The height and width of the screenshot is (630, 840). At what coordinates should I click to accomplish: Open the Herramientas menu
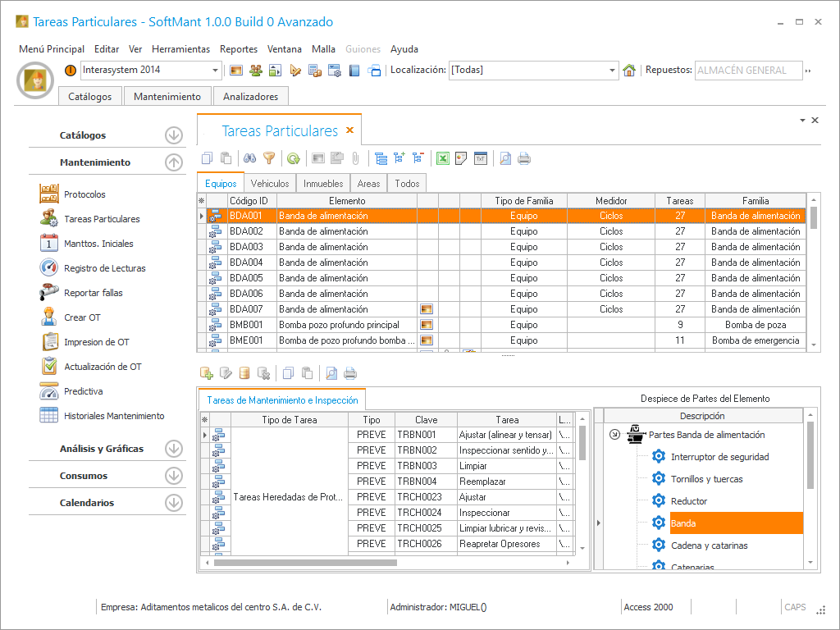[180, 49]
